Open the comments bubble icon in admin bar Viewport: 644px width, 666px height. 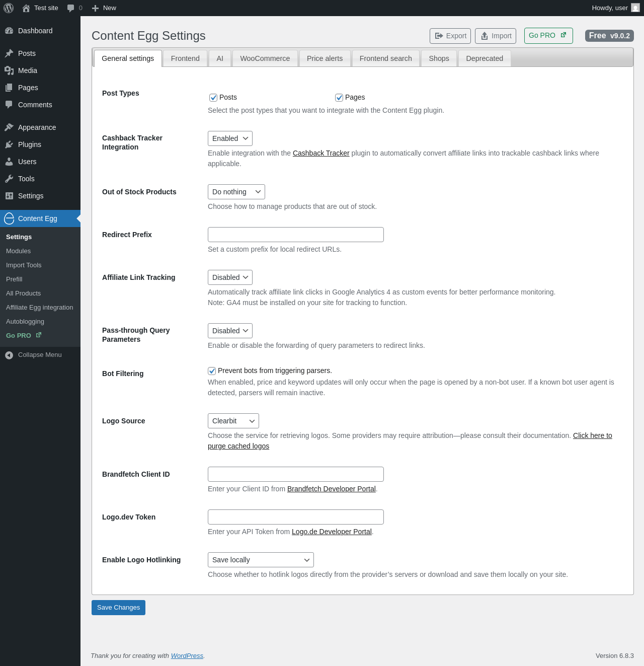click(70, 8)
